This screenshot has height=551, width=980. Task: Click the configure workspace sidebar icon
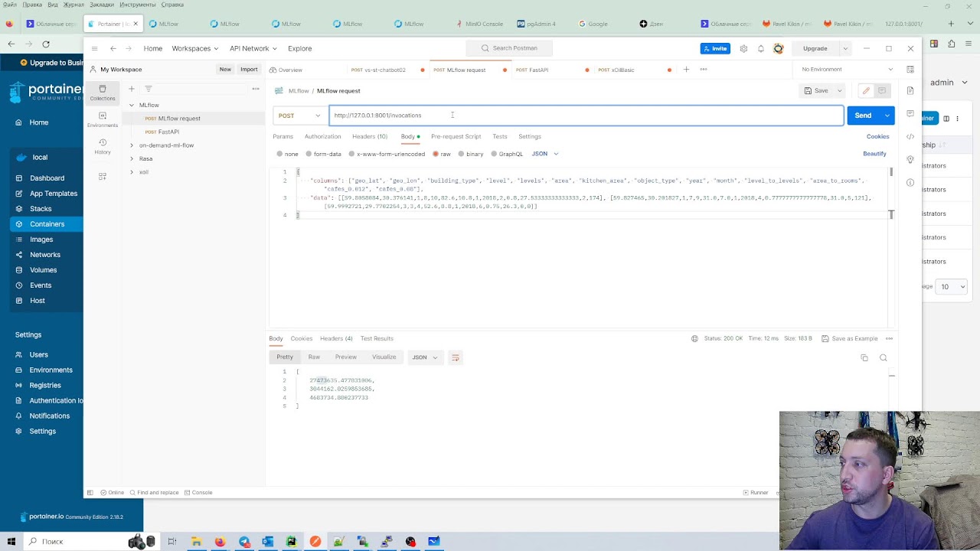point(103,176)
